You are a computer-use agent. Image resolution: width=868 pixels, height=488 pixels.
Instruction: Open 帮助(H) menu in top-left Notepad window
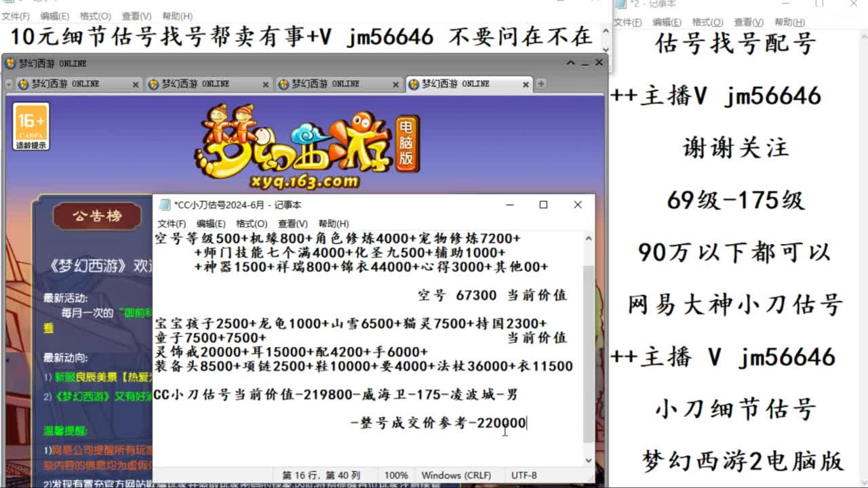pyautogui.click(x=178, y=16)
